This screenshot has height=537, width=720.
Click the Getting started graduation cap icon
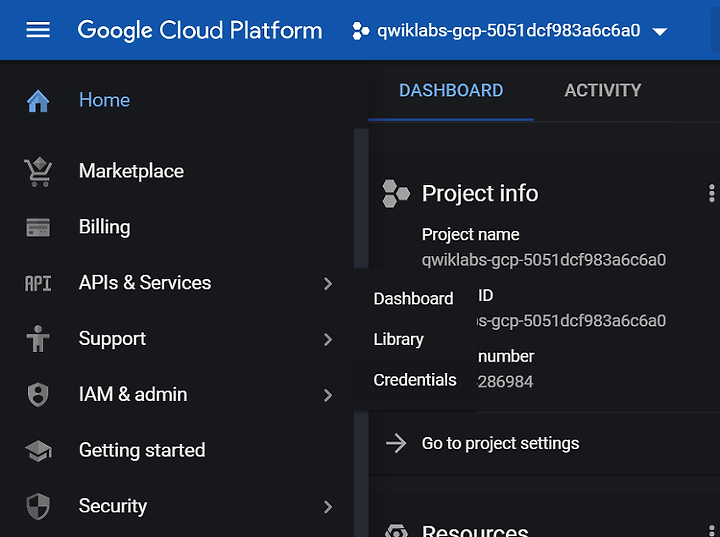click(38, 451)
